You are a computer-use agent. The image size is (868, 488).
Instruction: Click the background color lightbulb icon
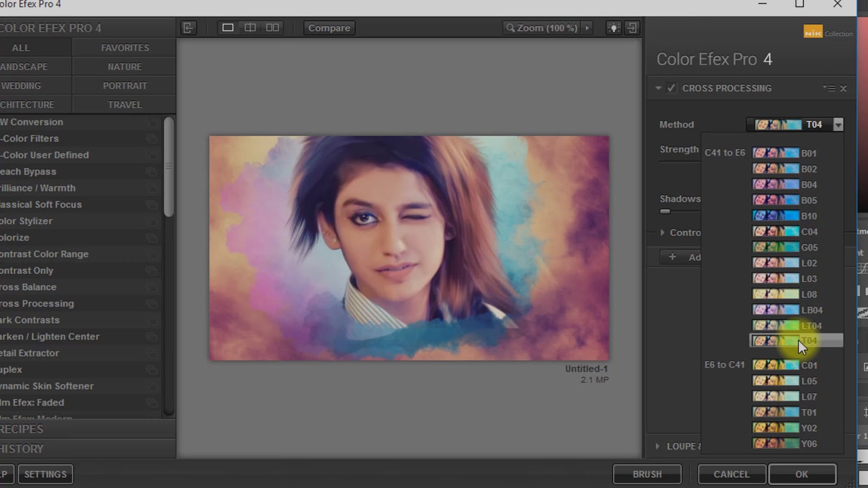coord(614,27)
